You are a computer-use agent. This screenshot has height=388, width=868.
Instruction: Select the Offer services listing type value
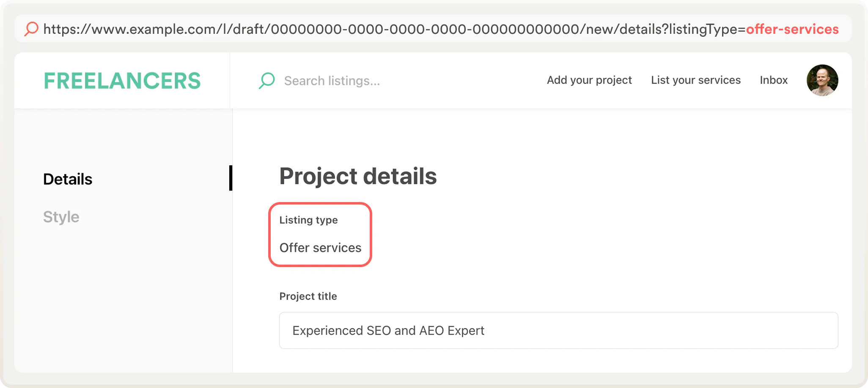tap(320, 248)
